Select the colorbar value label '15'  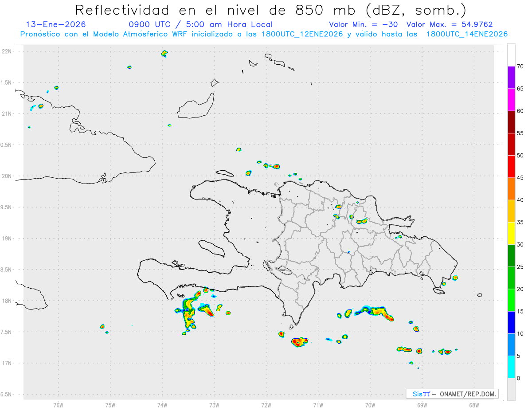click(520, 311)
